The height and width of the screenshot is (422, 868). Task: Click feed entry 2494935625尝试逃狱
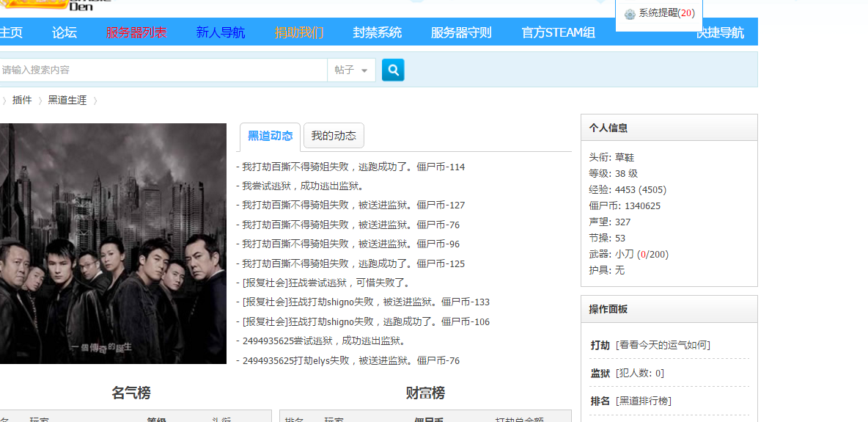click(x=321, y=341)
